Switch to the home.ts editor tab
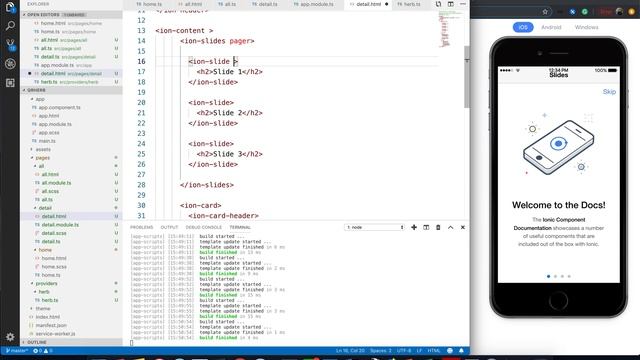 coord(149,4)
